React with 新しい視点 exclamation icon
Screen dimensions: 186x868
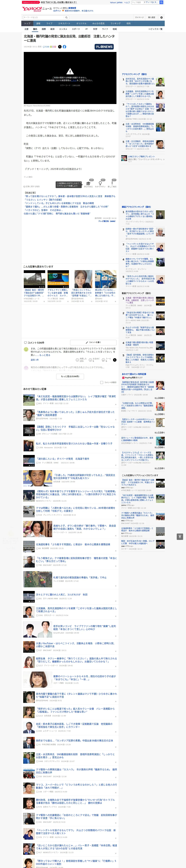click(x=112, y=184)
